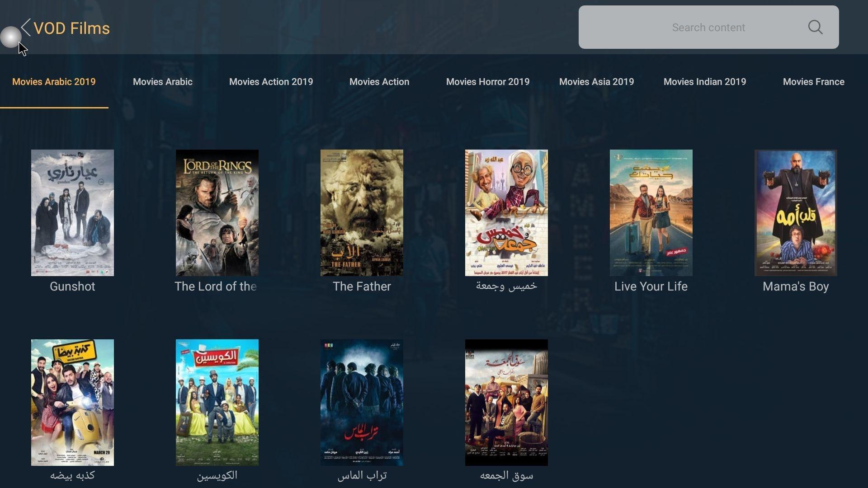This screenshot has height=488, width=868.
Task: Open the تراب الماس movie poster
Action: pos(362,403)
